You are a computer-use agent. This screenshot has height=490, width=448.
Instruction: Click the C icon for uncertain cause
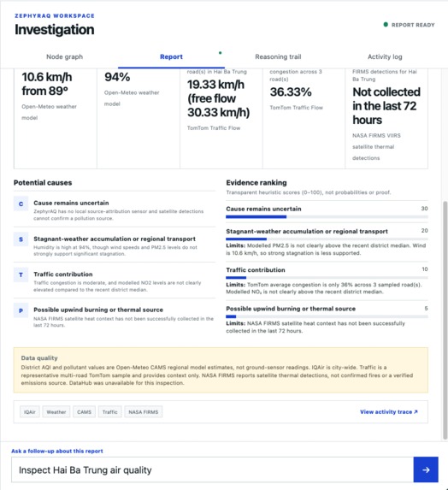(x=21, y=204)
